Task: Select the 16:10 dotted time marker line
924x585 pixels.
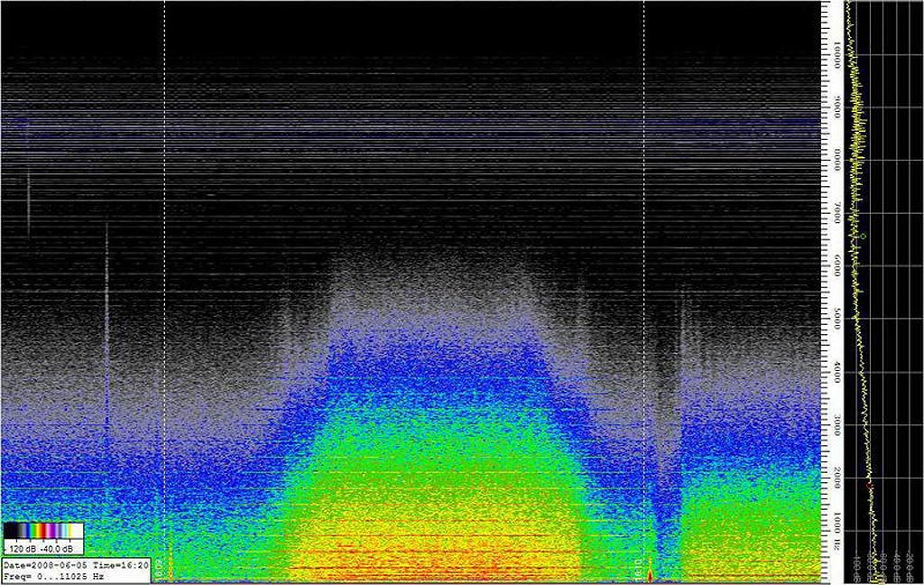Action: 643,271
